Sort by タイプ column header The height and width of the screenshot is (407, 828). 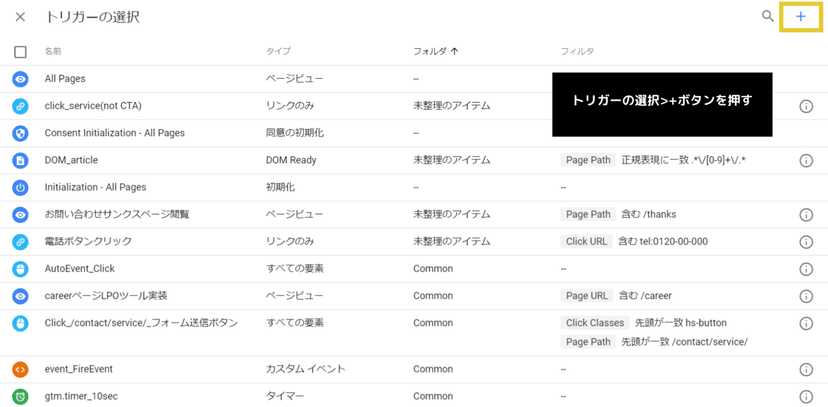(278, 52)
